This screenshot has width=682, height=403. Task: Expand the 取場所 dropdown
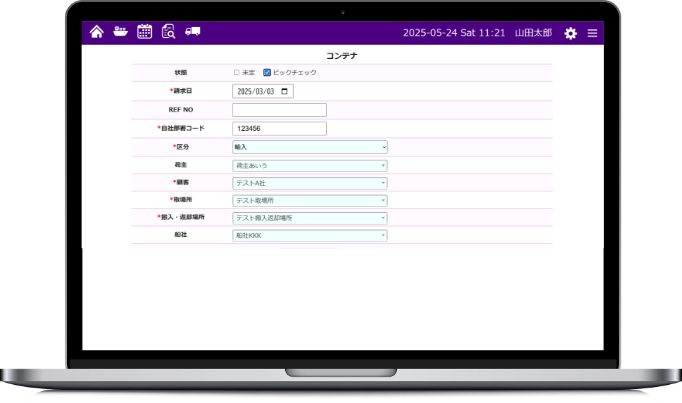309,200
